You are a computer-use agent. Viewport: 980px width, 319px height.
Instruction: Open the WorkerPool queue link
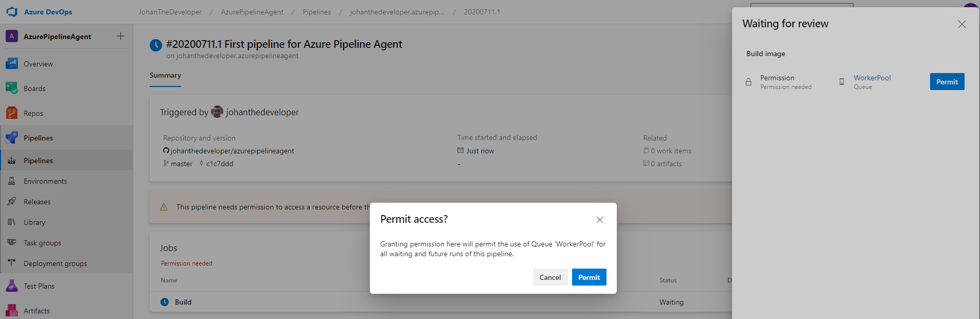872,78
